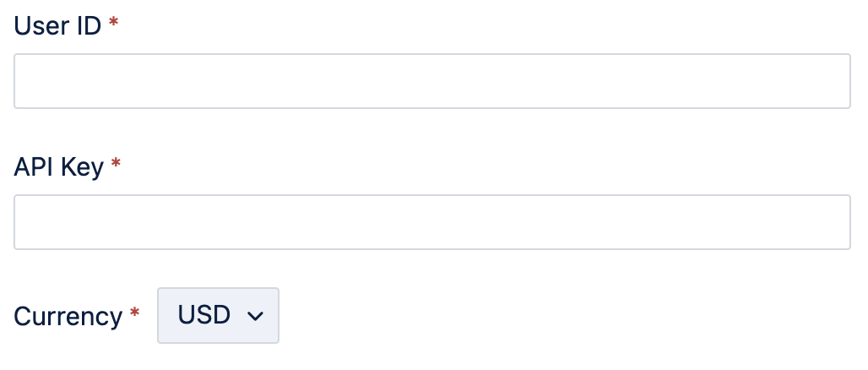Click the required asterisk beside API Key
Viewport: 868px width, 370px height.
[x=116, y=164]
